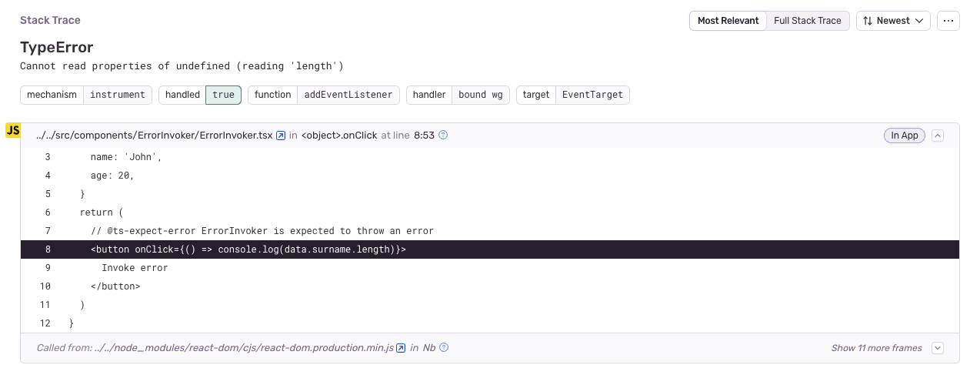Screen dimensions: 980x385
Task: Click the EventTarget tag value
Action: pyautogui.click(x=593, y=95)
